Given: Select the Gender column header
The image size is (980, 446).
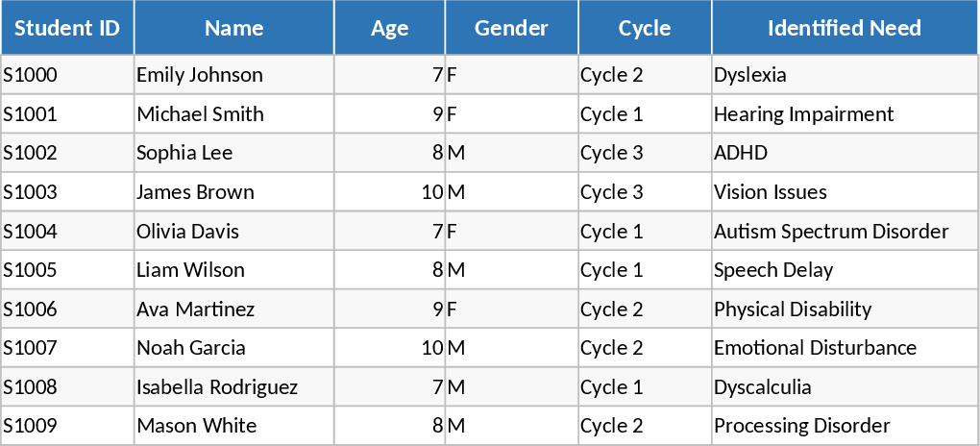Looking at the screenshot, I should (x=511, y=28).
